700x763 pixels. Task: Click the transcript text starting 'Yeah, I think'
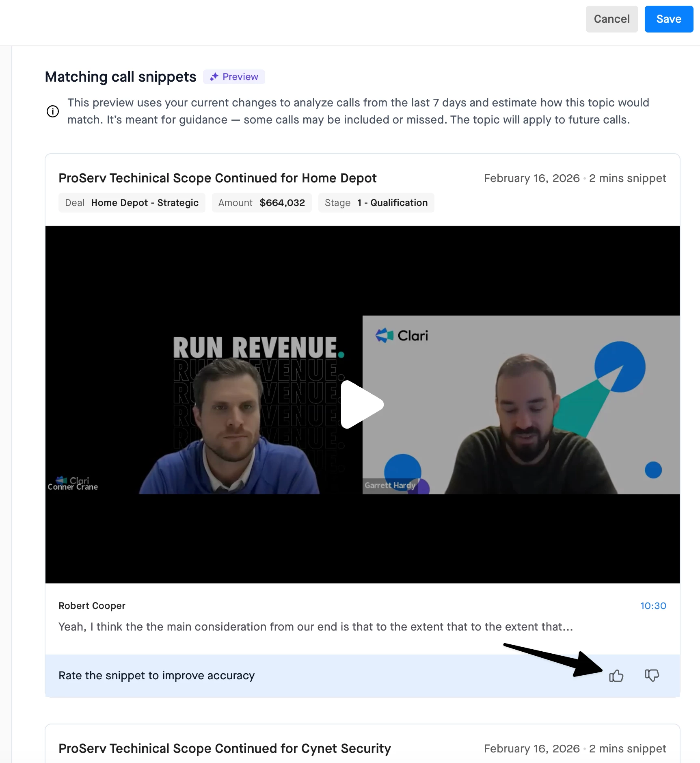316,627
